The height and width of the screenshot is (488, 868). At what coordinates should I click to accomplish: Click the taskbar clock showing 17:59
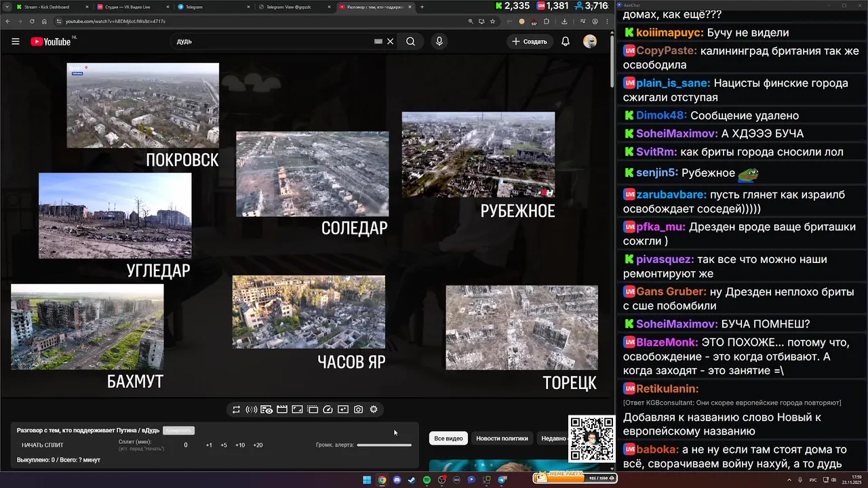coord(851,480)
